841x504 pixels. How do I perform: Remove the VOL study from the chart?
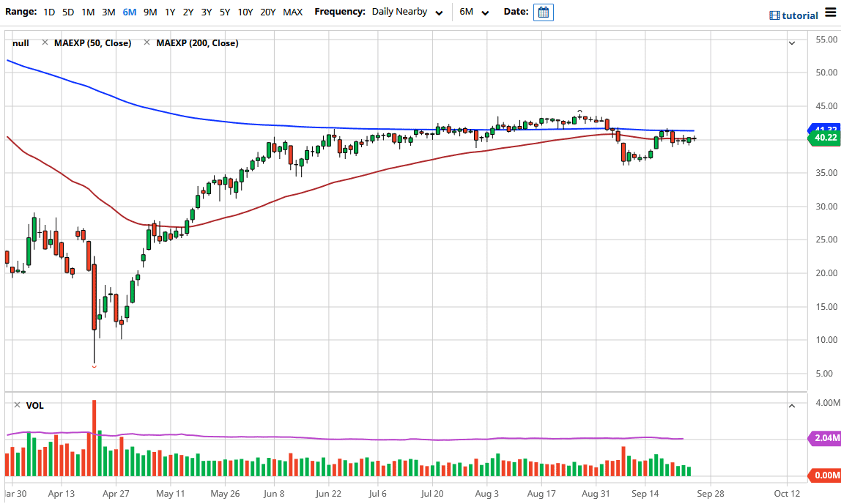(16, 404)
